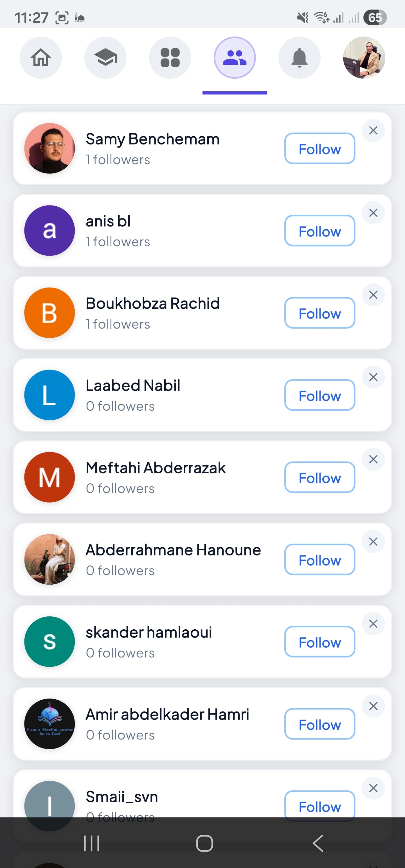Image resolution: width=405 pixels, height=868 pixels.
Task: Dismiss Amir abdelkader Hamri suggestion
Action: pyautogui.click(x=373, y=706)
